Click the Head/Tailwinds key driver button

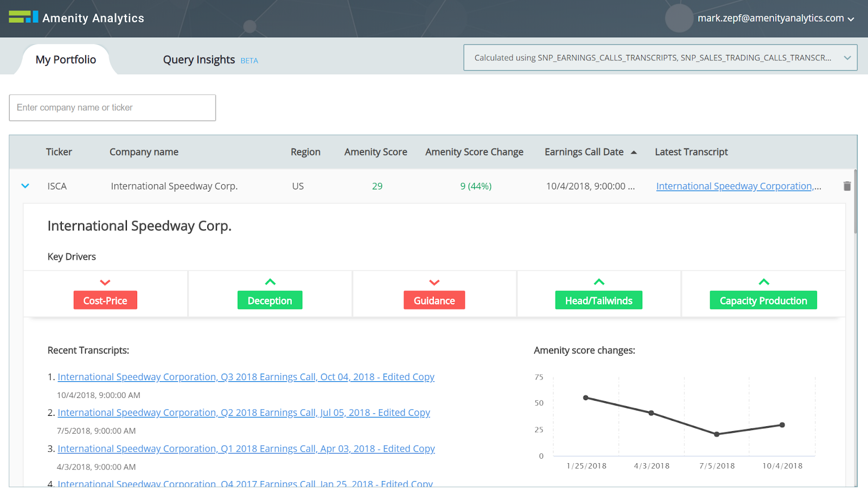coord(599,300)
